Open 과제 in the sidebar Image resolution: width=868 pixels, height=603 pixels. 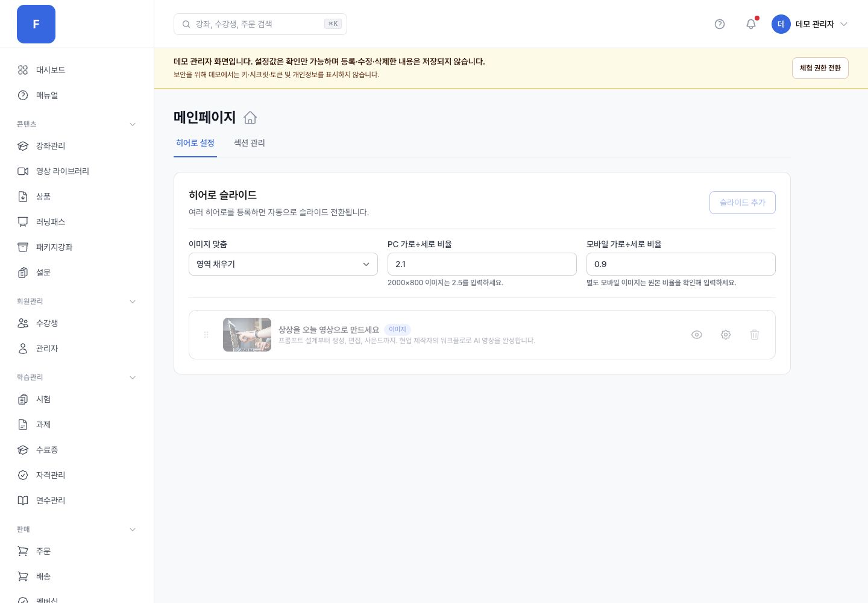pyautogui.click(x=77, y=425)
